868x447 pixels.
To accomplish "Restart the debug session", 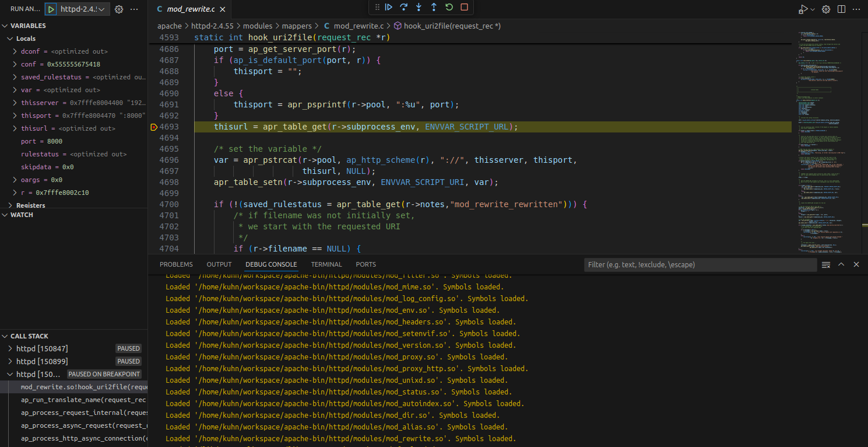I will coord(449,7).
